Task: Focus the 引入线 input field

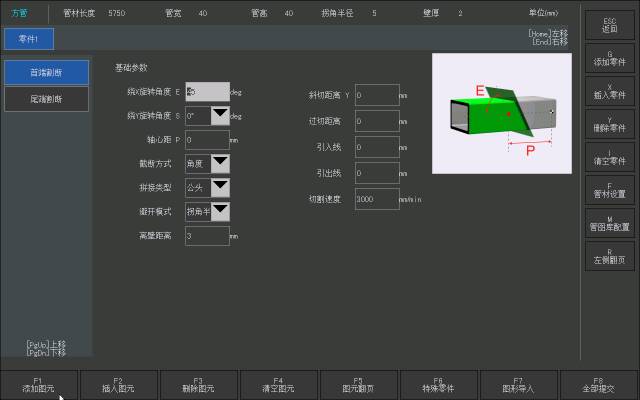Action: coord(377,147)
